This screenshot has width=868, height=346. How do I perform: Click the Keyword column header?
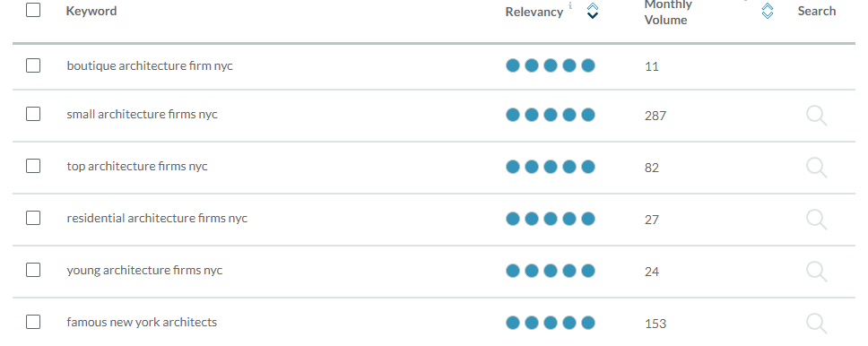(x=91, y=11)
